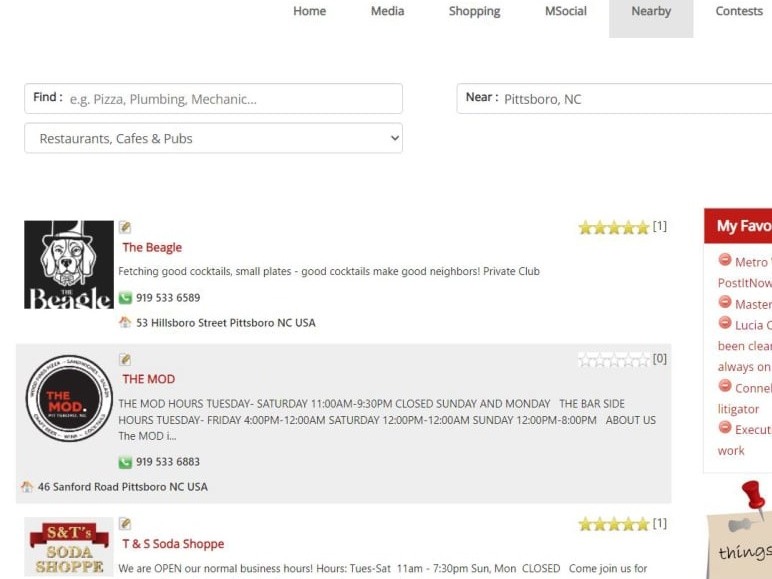772x579 pixels.
Task: Focus the Find search input field
Action: [x=213, y=98]
